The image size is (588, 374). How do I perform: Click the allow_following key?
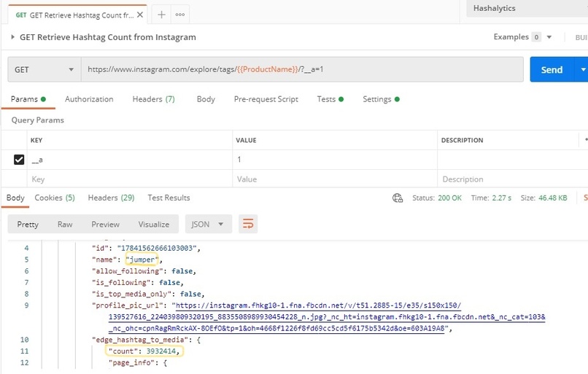[x=128, y=271]
